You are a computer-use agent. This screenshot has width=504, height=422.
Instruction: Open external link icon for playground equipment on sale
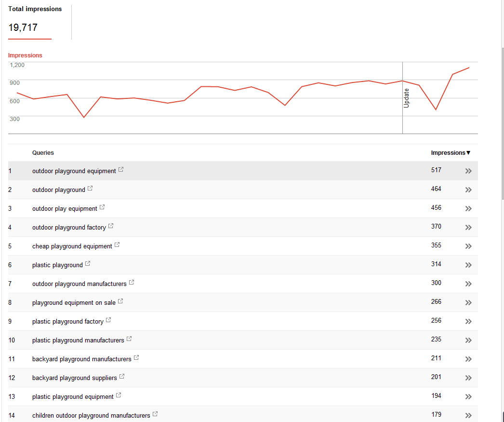(x=120, y=301)
